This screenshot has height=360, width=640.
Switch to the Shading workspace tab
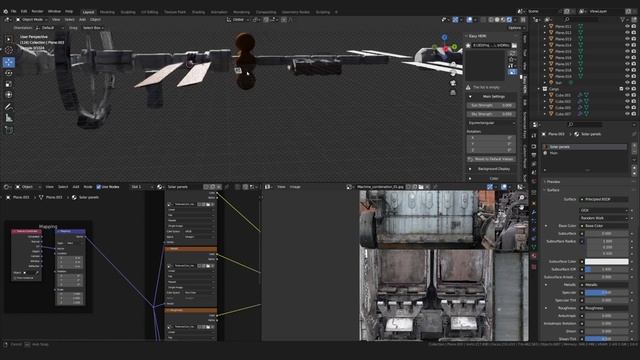point(198,12)
